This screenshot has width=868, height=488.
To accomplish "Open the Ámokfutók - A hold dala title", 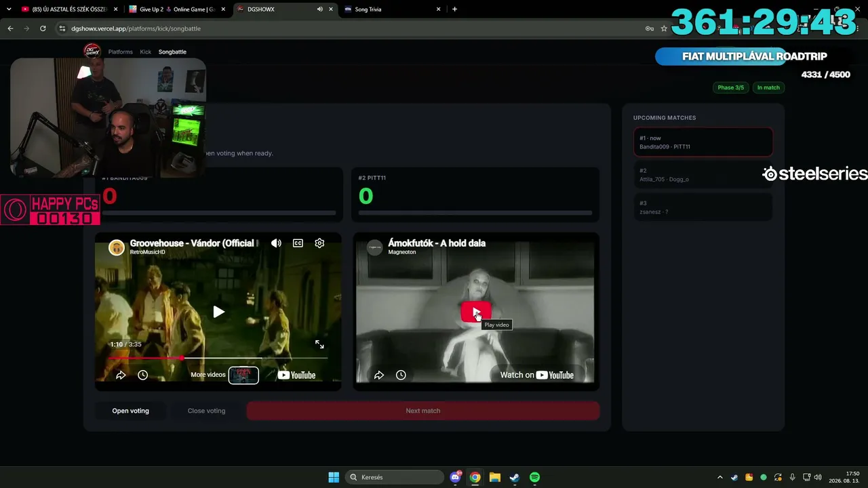I will 437,243.
